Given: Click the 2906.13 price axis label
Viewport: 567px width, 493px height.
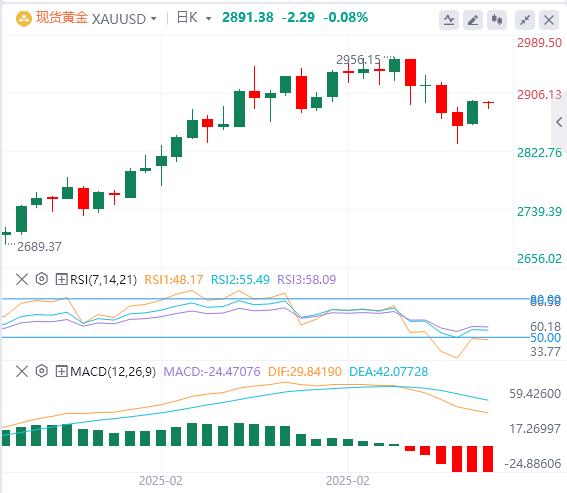Looking at the screenshot, I should point(539,95).
